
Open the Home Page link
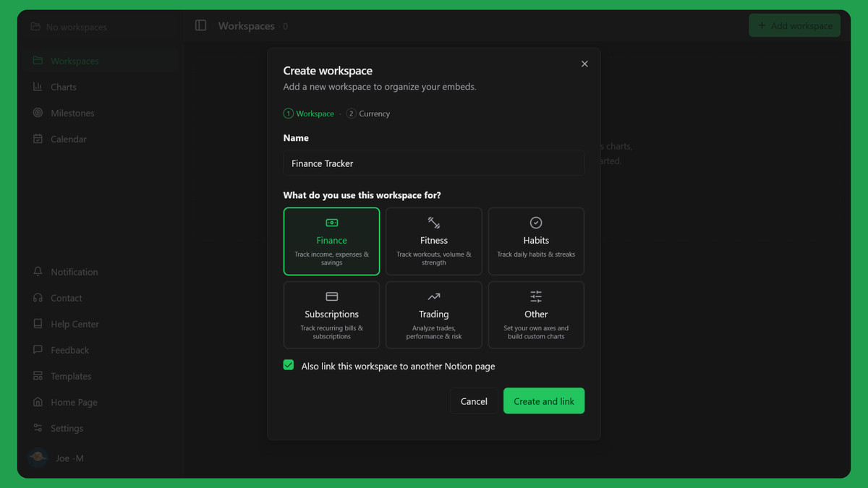click(100, 402)
